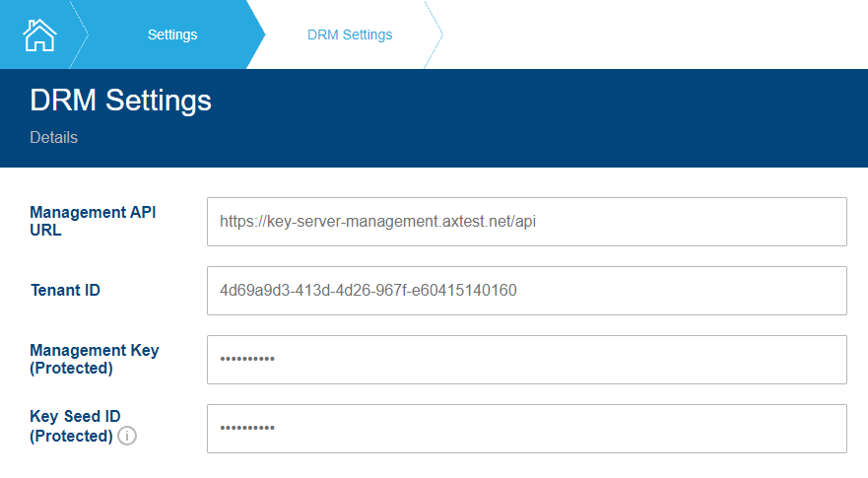868x478 pixels.
Task: Click into the Tenant ID text box
Action: point(526,291)
